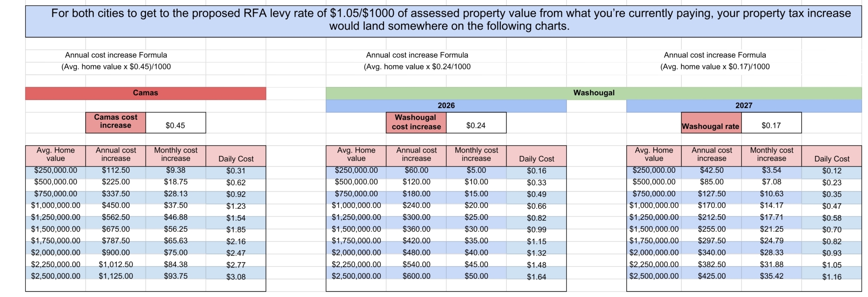Click the $787.50 annual cost cell
Viewport: 868px width, 297px height.
point(116,241)
